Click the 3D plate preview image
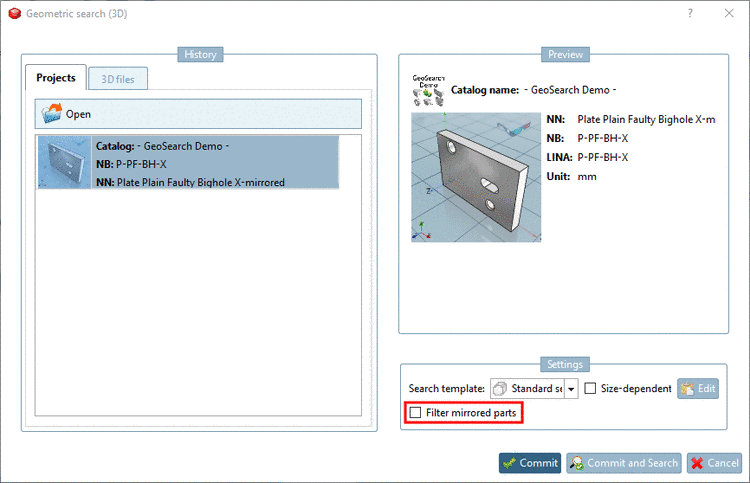Screen dimensions: 750x483 pos(476,177)
